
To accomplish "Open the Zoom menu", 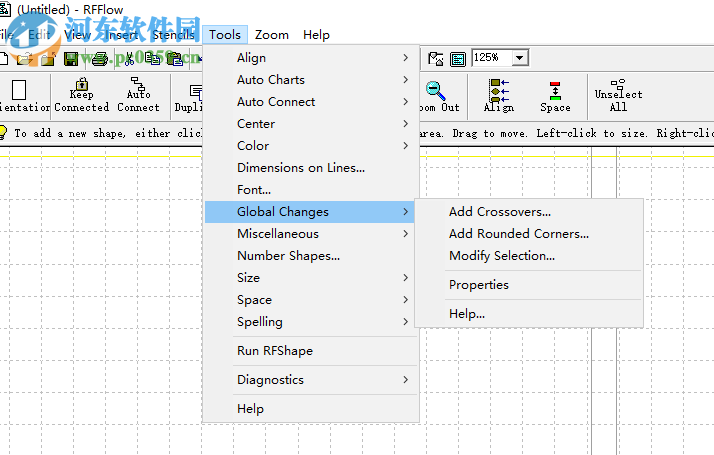I will pos(271,35).
